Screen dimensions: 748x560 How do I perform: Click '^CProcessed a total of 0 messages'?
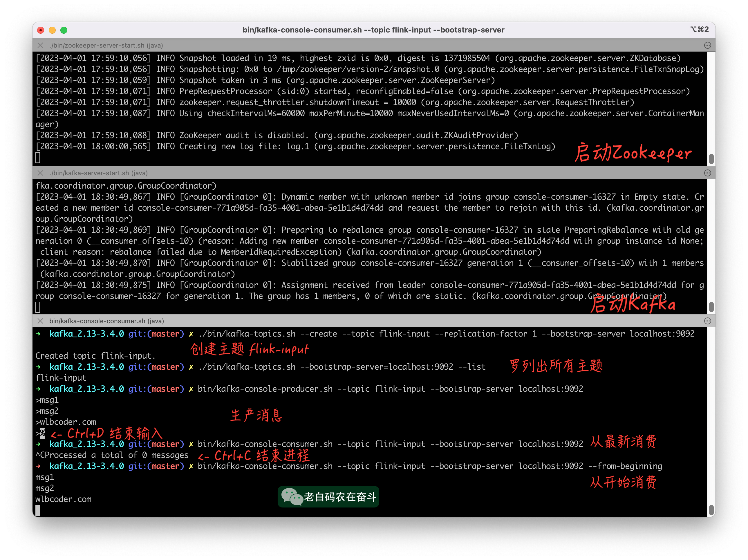click(x=112, y=455)
